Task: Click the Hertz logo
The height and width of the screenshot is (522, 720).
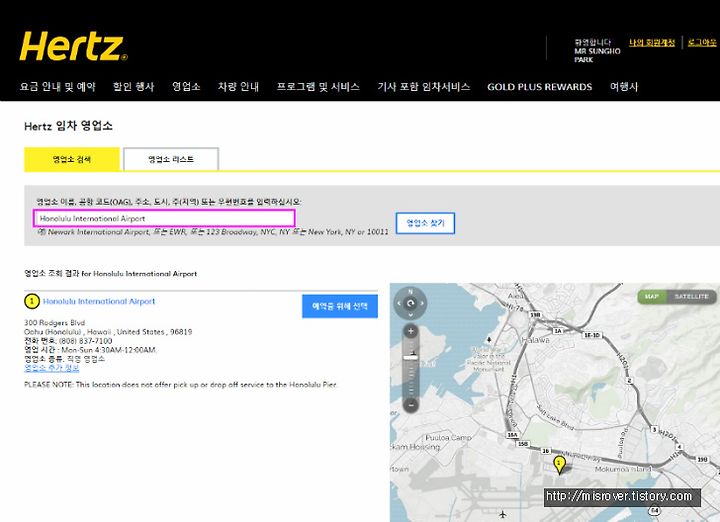Action: (x=73, y=46)
